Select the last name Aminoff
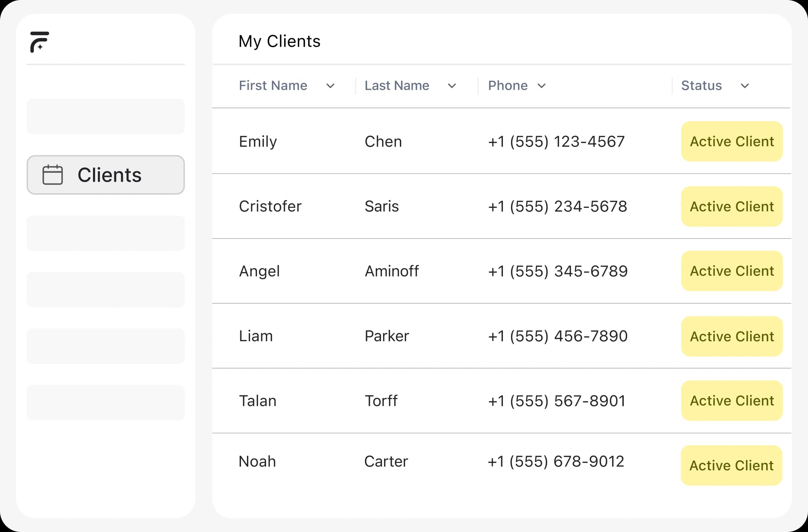 click(391, 271)
